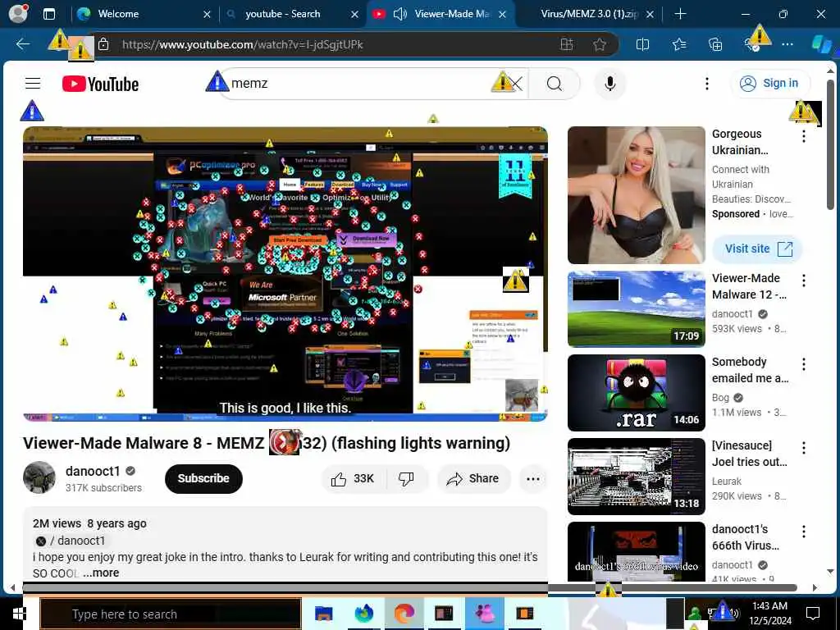Open options for 666th Virus video
The image size is (840, 630).
pos(804,532)
